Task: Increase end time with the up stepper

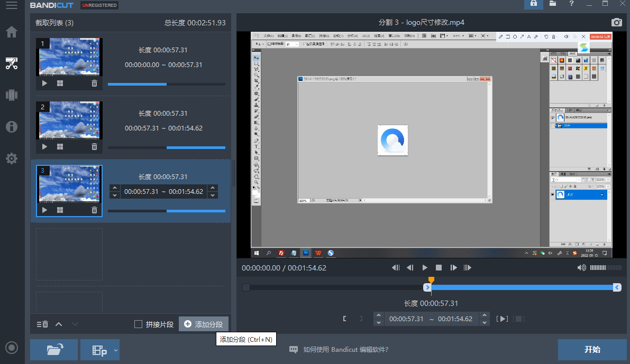Action: point(484,315)
